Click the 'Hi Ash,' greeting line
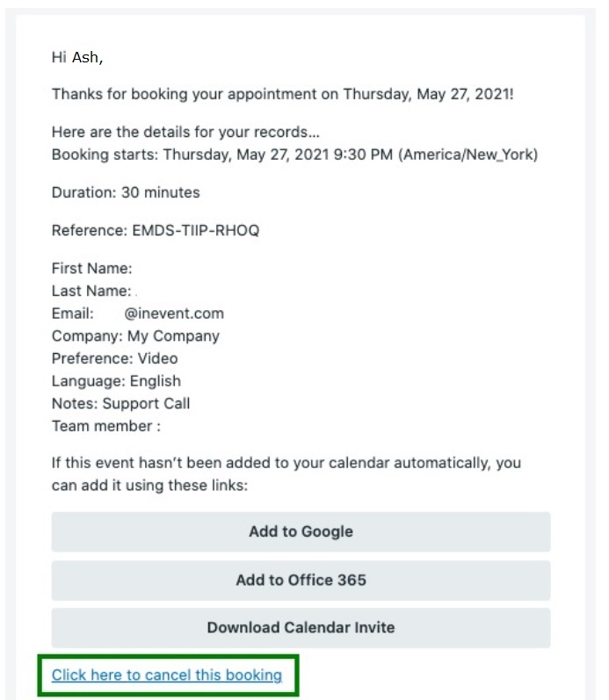The width and height of the screenshot is (609, 700). pos(77,58)
